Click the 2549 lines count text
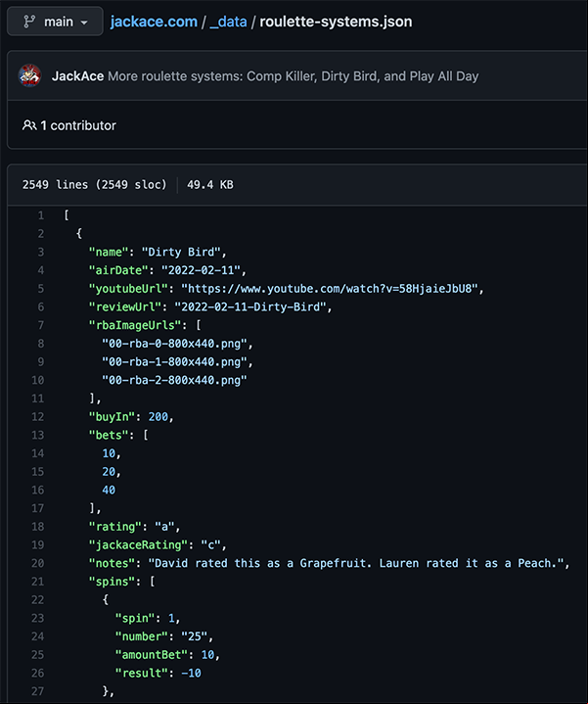Image resolution: width=588 pixels, height=704 pixels. [94, 184]
